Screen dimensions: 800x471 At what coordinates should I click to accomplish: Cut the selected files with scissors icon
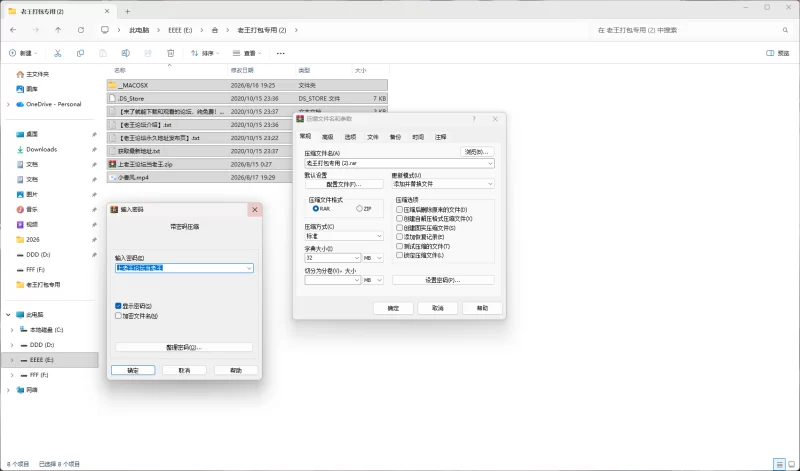(58, 53)
